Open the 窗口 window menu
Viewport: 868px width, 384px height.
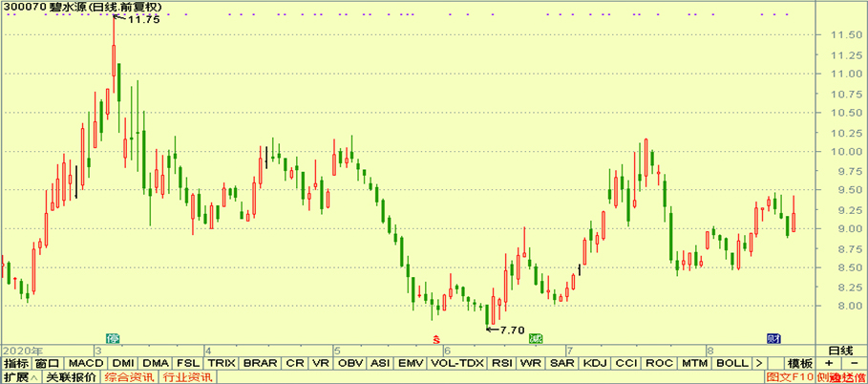pyautogui.click(x=48, y=364)
